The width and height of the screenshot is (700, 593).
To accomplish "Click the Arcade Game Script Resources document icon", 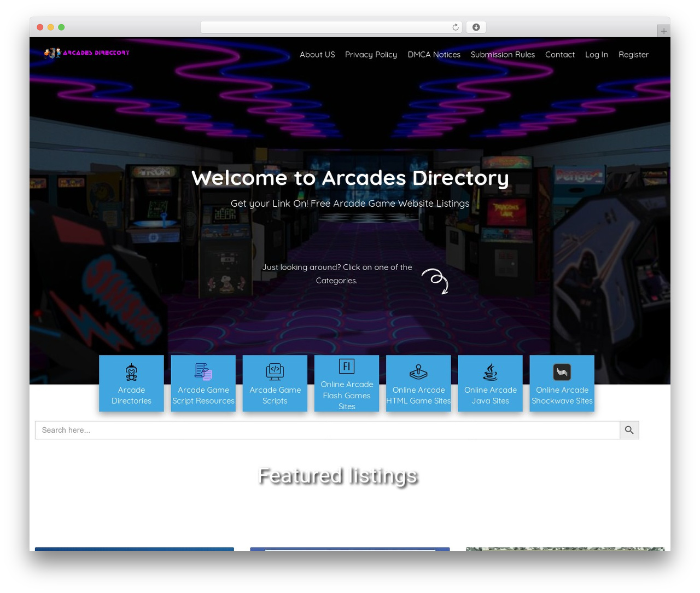I will coord(203,372).
